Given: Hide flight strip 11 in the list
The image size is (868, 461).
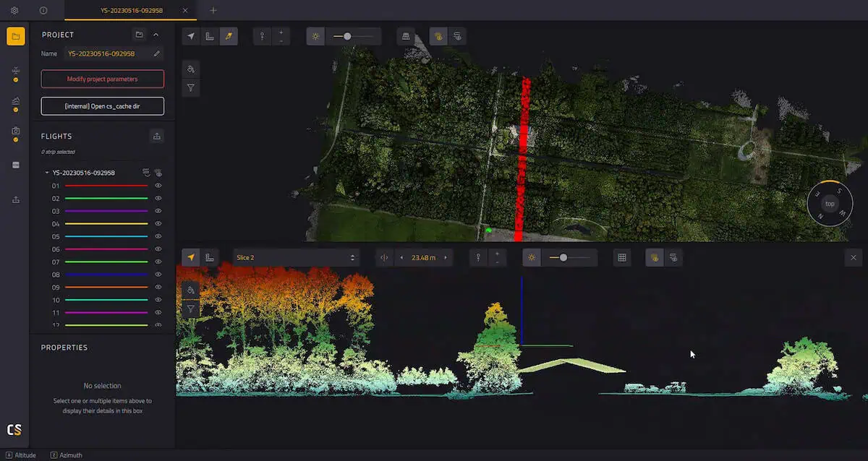Looking at the screenshot, I should pyautogui.click(x=158, y=311).
